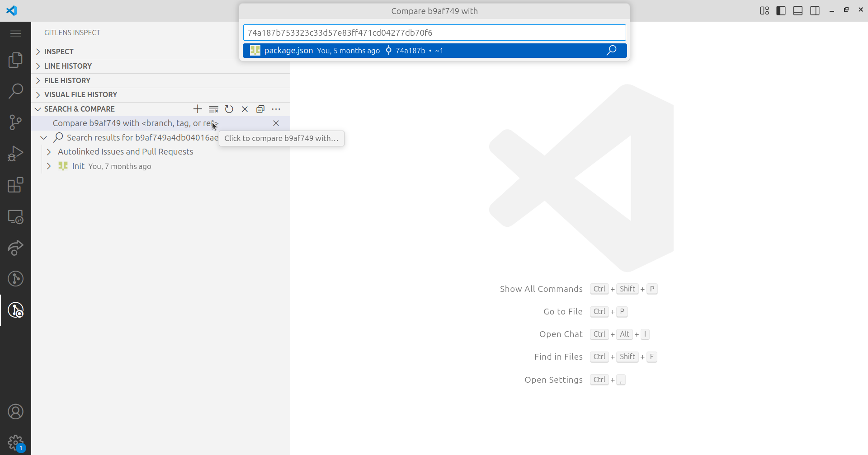The height and width of the screenshot is (455, 868).
Task: Click the plus icon in Search & Compare
Action: tap(198, 109)
